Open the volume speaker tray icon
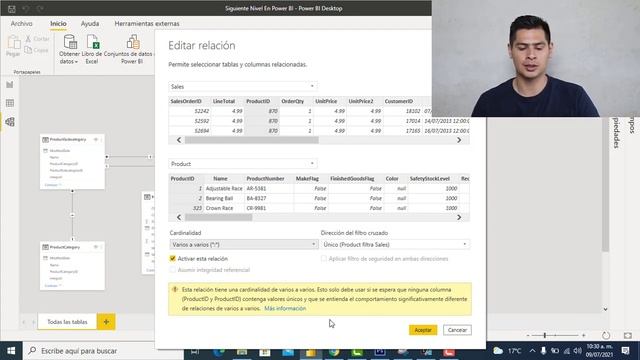Screen dimensions: 640x360 pyautogui.click(x=577, y=351)
